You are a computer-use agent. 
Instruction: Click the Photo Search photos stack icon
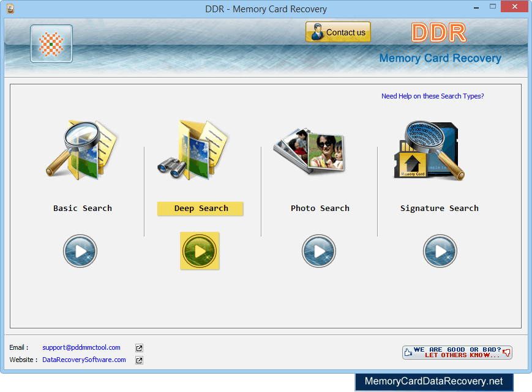pyautogui.click(x=309, y=151)
